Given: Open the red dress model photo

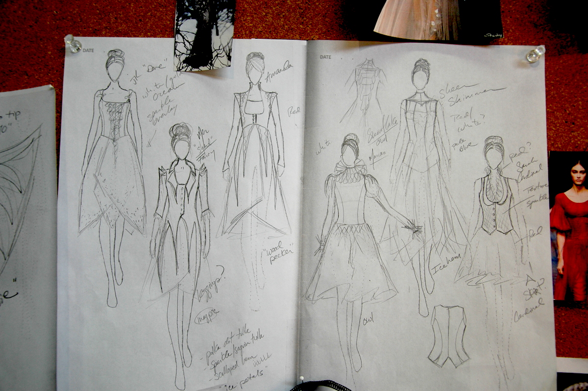Looking at the screenshot, I should click(x=568, y=225).
